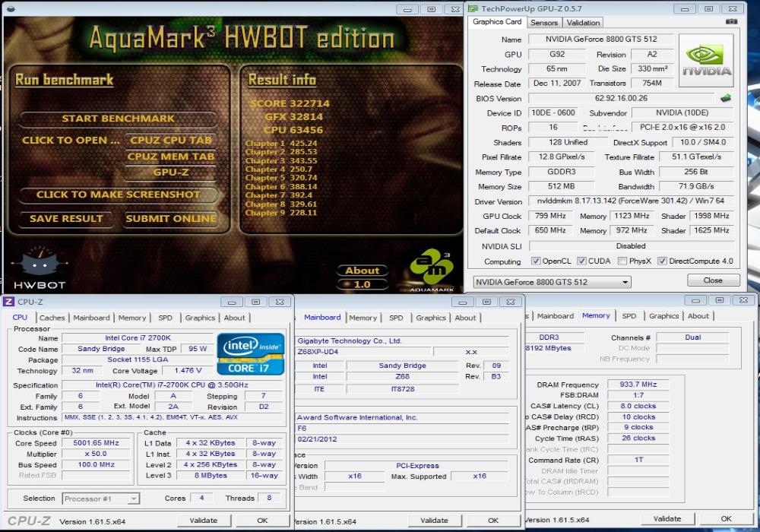Select the Graphics Card tab in GPU-Z
Screen dimensions: 760x532
point(497,22)
